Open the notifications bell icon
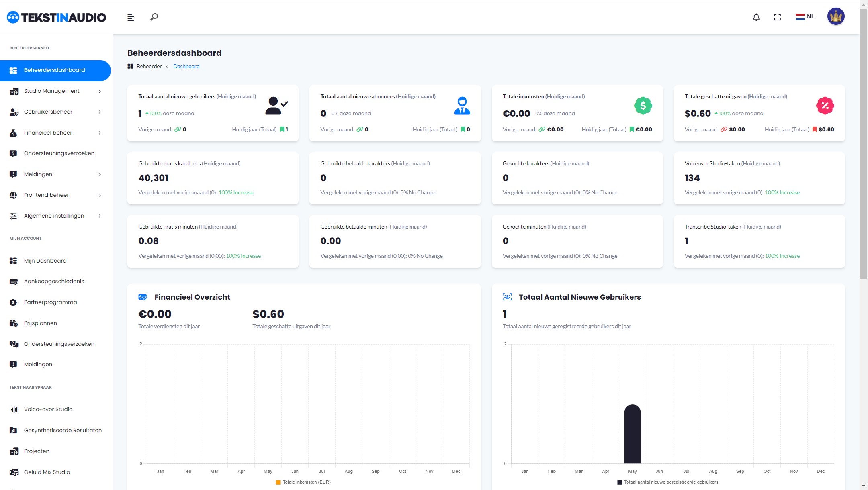The height and width of the screenshot is (490, 868). (x=756, y=17)
